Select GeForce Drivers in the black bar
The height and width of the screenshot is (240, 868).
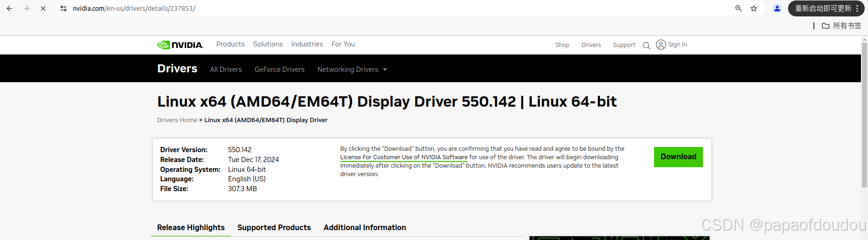280,70
